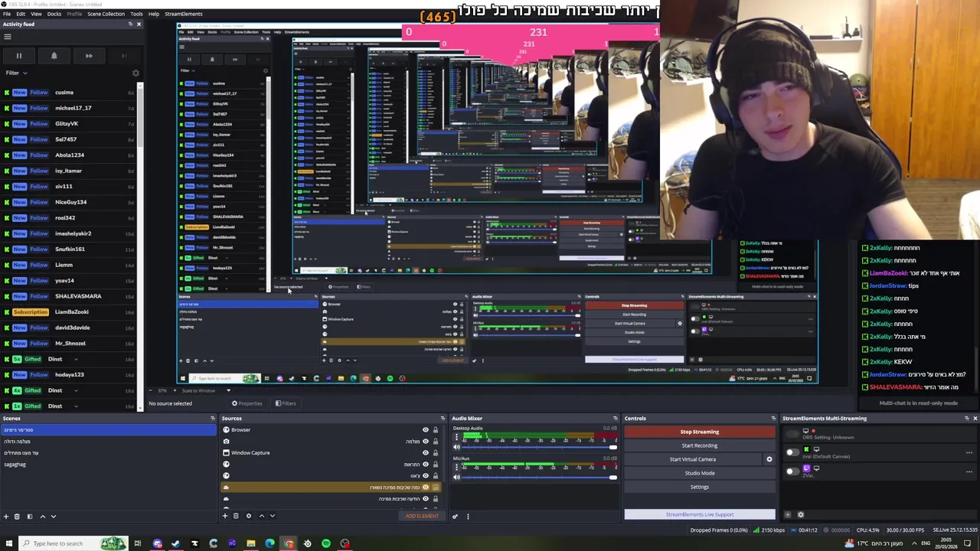The width and height of the screenshot is (980, 551).
Task: Open Virtual Camera settings gear
Action: [x=769, y=459]
